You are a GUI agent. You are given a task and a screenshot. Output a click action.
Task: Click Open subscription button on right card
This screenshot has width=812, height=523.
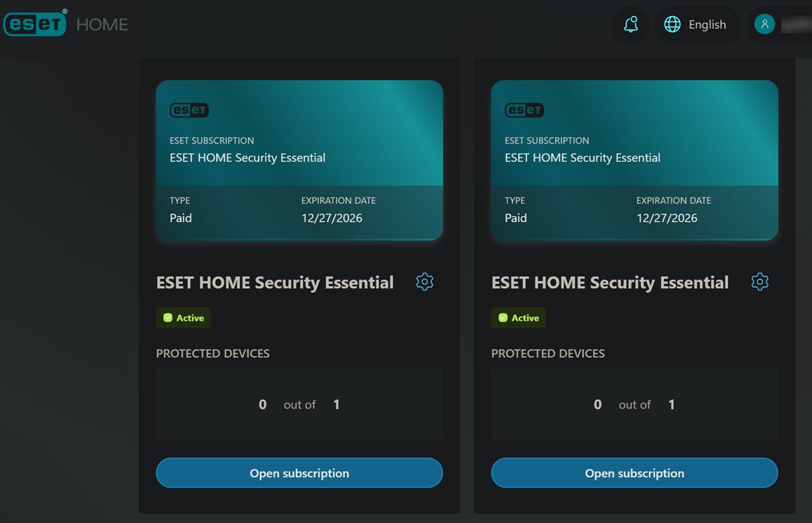[x=634, y=473]
